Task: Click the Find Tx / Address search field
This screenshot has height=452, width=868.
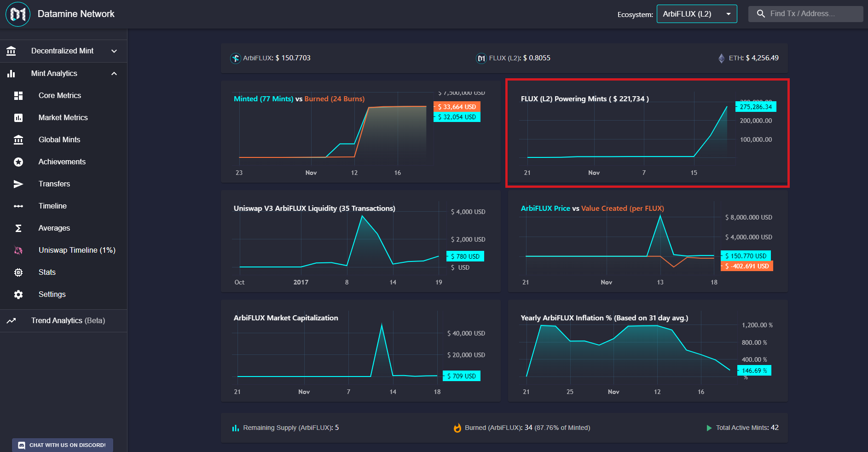Action: click(806, 14)
